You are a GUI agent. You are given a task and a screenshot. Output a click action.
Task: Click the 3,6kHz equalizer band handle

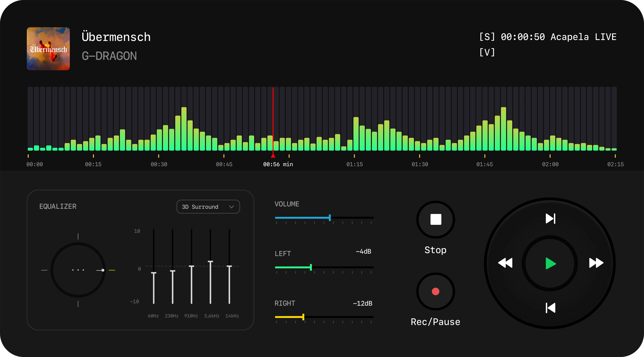pyautogui.click(x=211, y=262)
